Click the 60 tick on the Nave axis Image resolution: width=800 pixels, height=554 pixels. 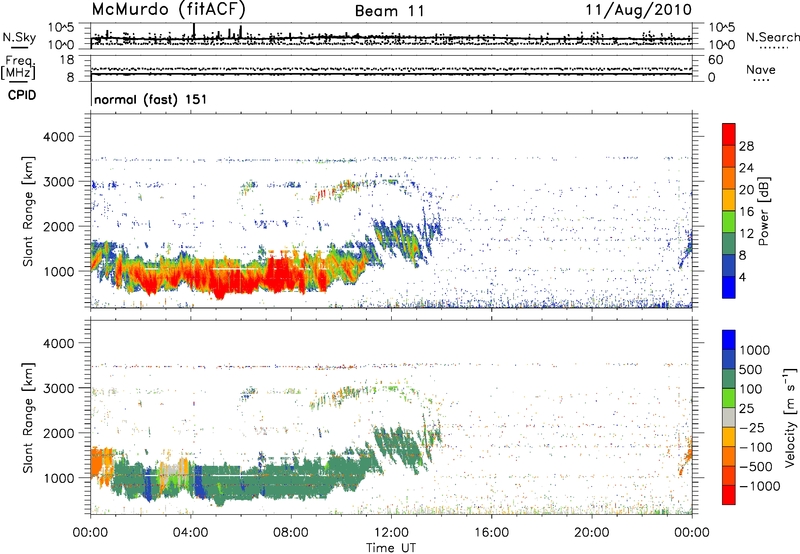point(716,60)
